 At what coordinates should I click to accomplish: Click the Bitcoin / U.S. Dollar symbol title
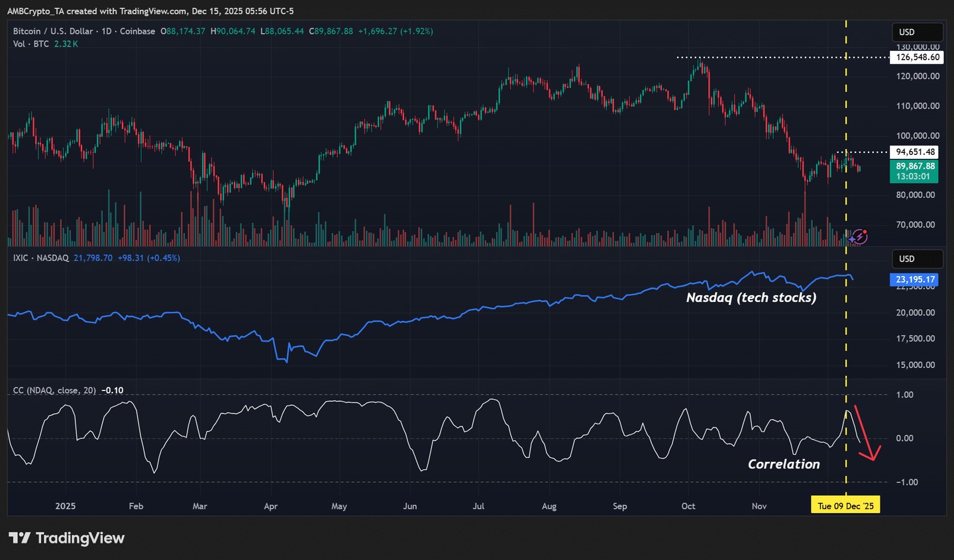click(53, 31)
